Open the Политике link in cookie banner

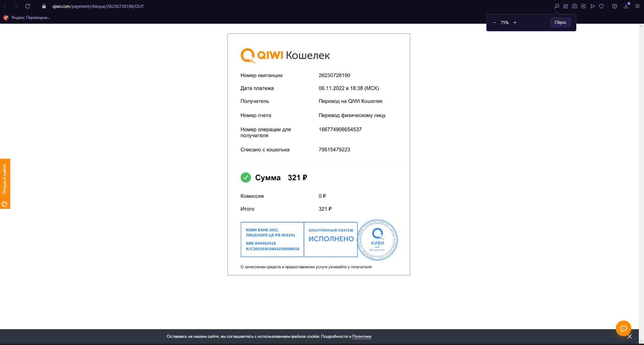pyautogui.click(x=362, y=336)
